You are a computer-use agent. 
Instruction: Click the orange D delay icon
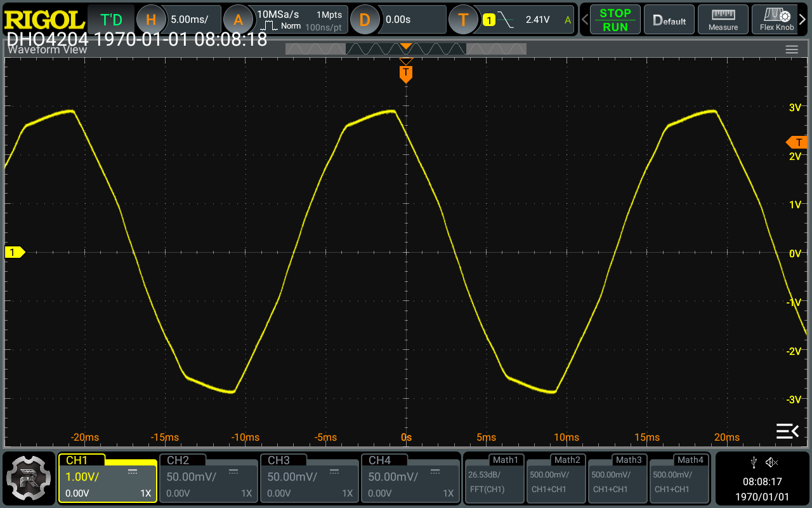[364, 20]
